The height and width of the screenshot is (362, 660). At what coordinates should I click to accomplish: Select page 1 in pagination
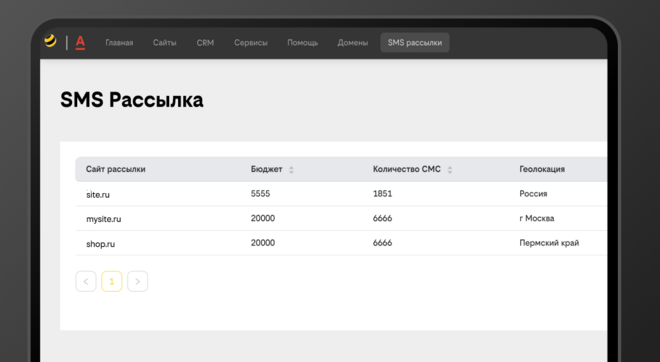[112, 281]
